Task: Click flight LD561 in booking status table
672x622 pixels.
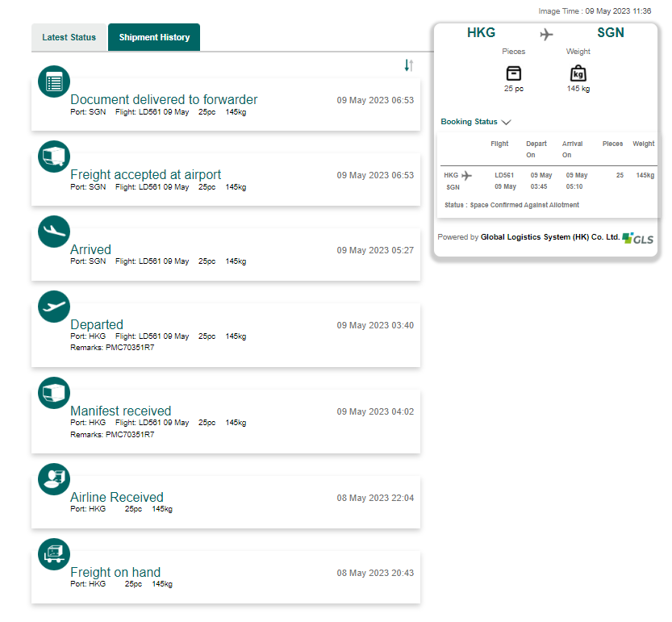Action: click(x=504, y=175)
